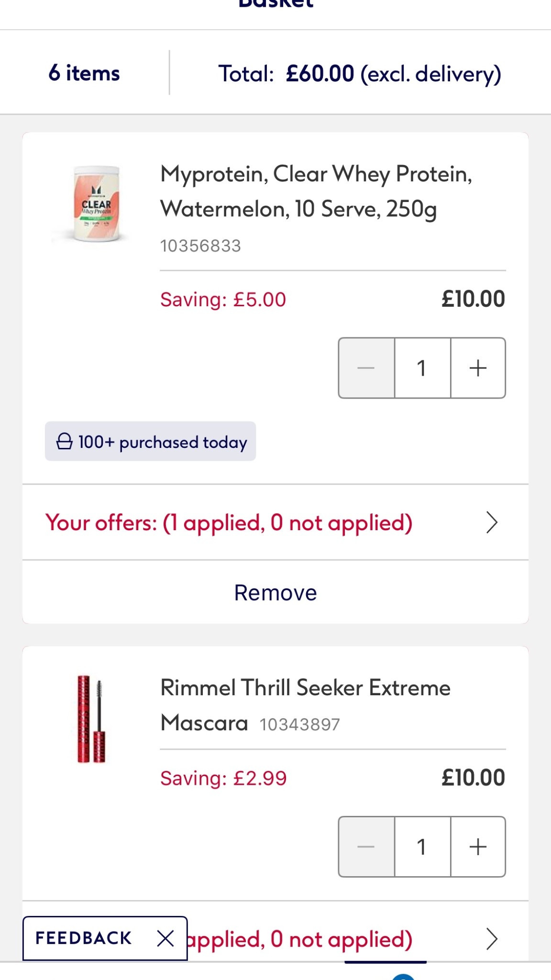Dismiss the Feedback tab with X
The image size is (551, 980).
click(165, 938)
